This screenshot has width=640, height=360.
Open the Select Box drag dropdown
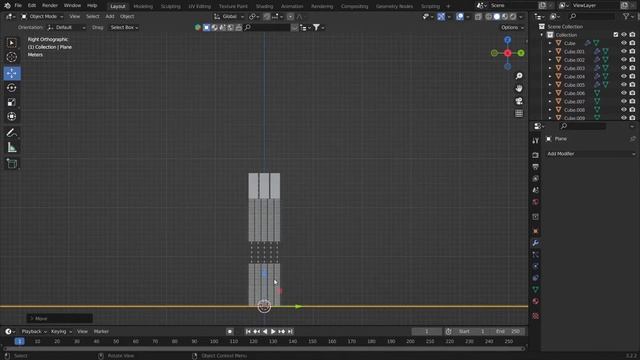tap(124, 28)
